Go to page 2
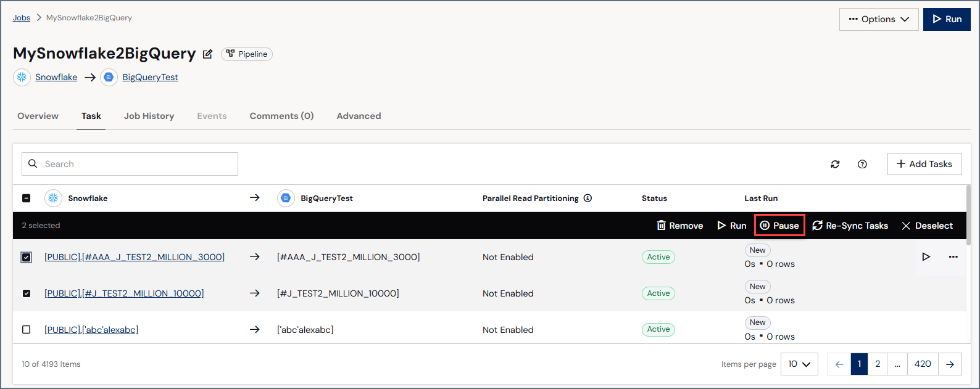Screen dimensions: 980x389 pyautogui.click(x=878, y=364)
